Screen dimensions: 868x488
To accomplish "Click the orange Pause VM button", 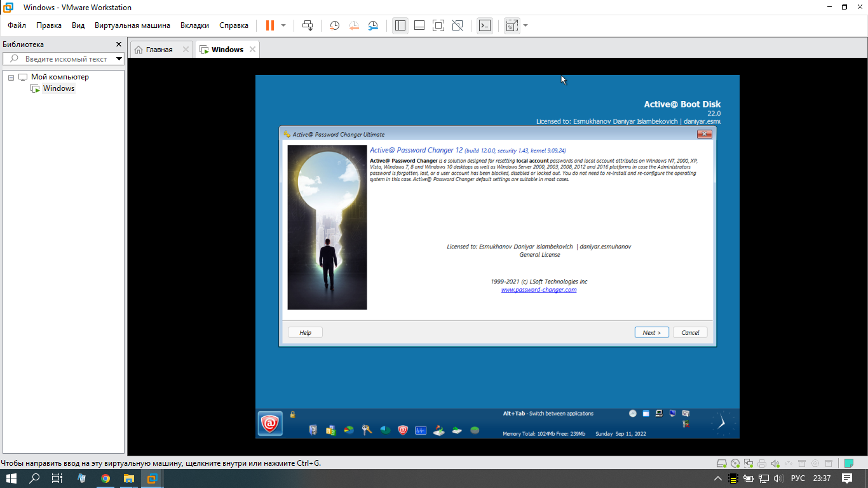I will point(270,25).
